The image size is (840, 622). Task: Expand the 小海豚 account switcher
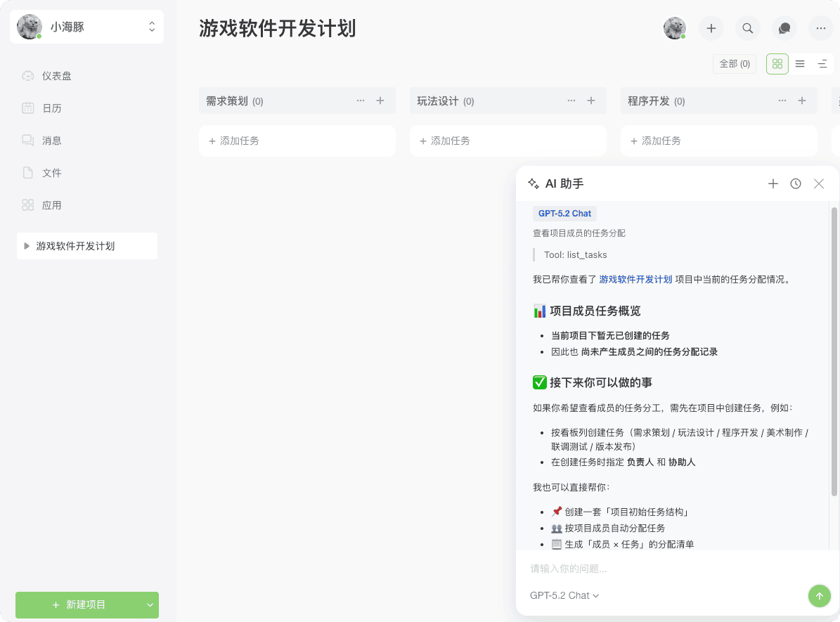pyautogui.click(x=152, y=27)
